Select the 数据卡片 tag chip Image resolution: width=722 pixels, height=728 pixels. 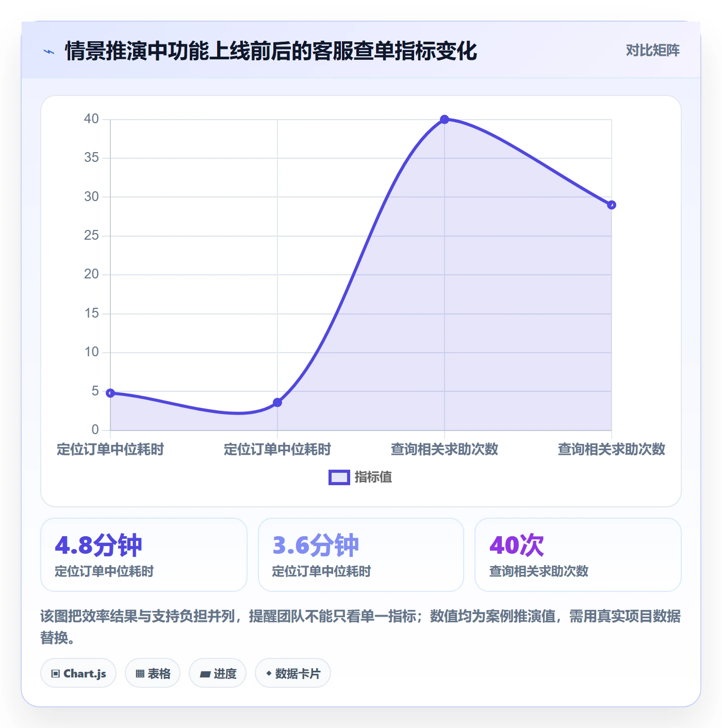293,673
